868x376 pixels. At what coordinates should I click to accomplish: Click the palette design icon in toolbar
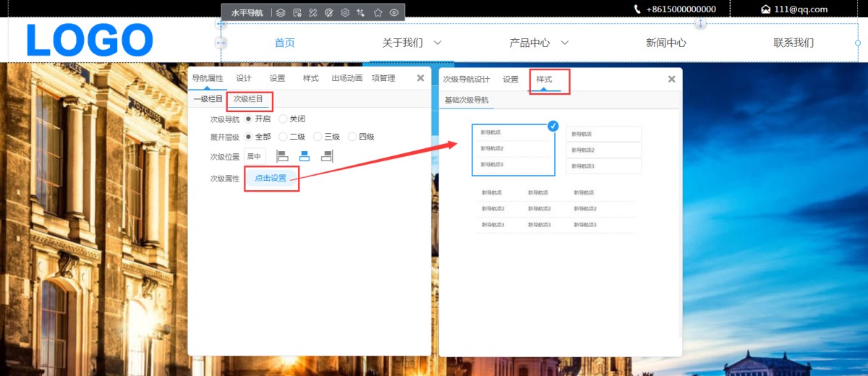(329, 12)
